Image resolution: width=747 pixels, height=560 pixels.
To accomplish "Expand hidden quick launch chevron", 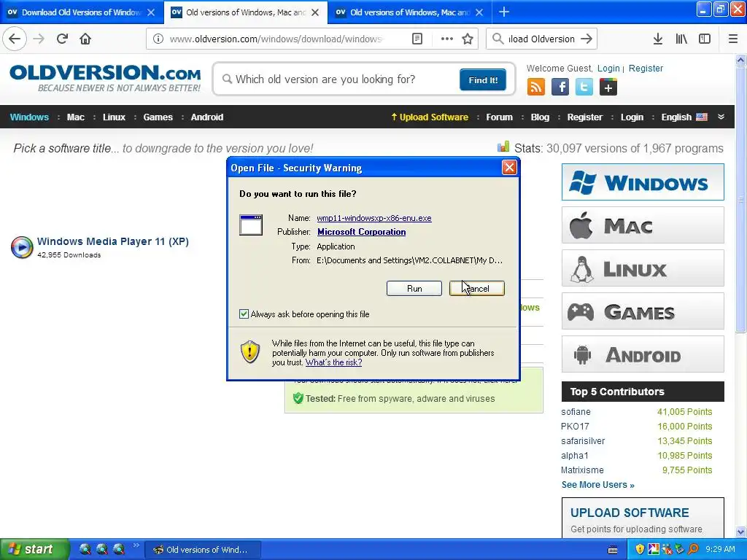I will click(136, 545).
